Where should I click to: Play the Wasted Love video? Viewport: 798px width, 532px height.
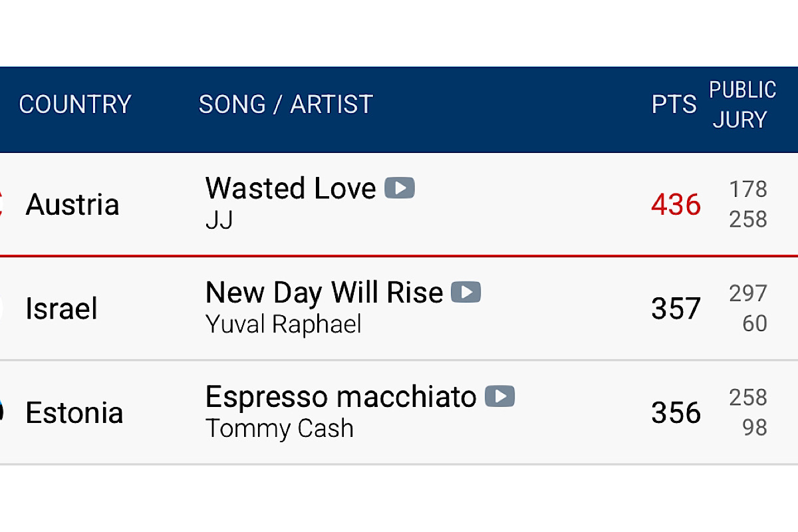tap(400, 188)
